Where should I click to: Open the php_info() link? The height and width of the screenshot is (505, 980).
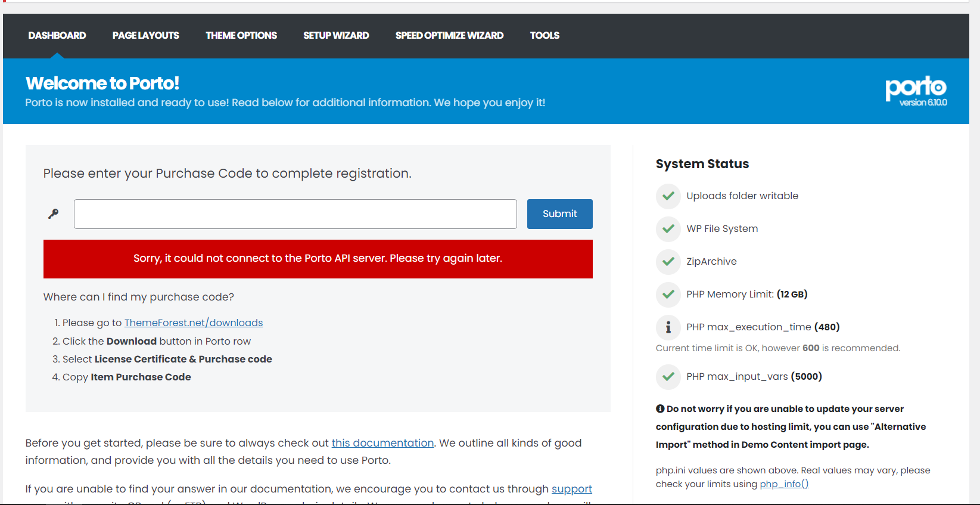[784, 484]
